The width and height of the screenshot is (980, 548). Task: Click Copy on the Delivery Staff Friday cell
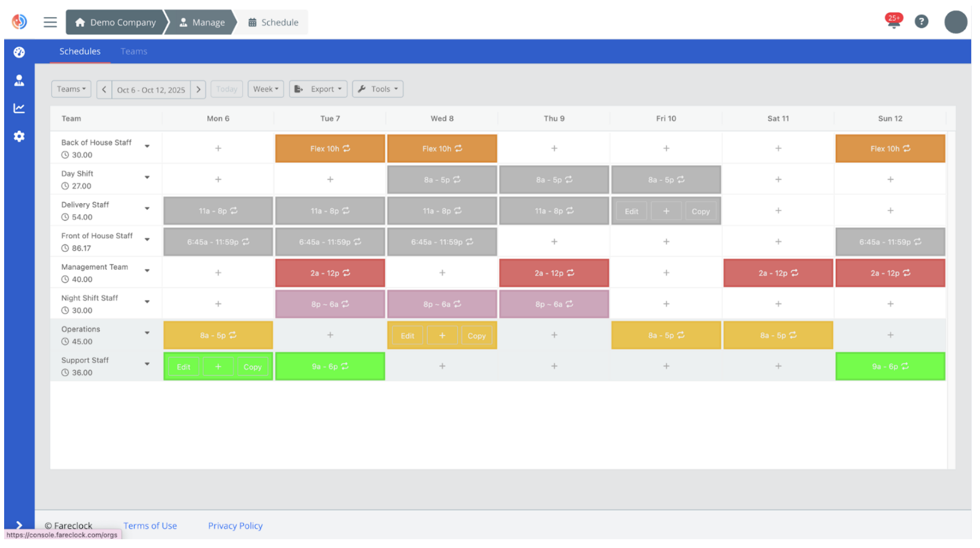coord(701,211)
